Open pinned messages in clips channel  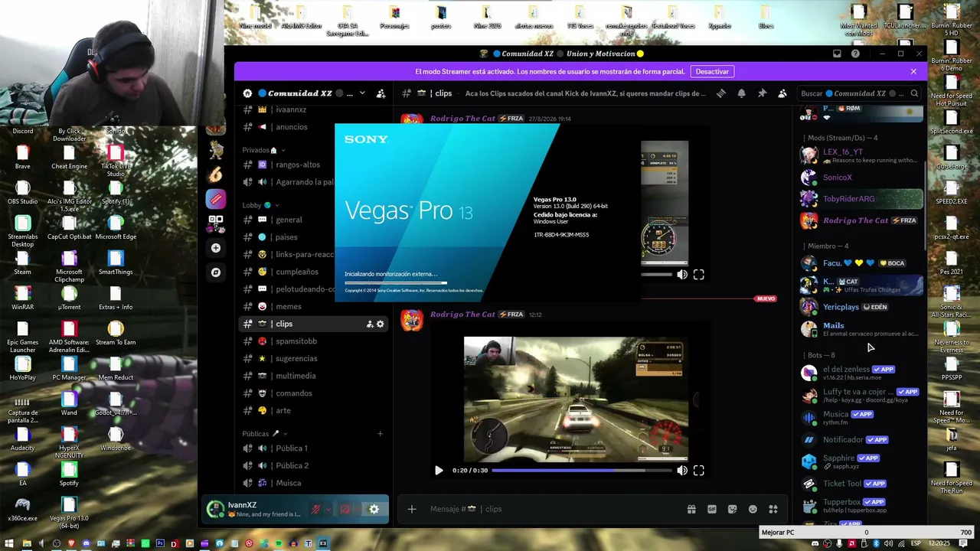pyautogui.click(x=762, y=93)
